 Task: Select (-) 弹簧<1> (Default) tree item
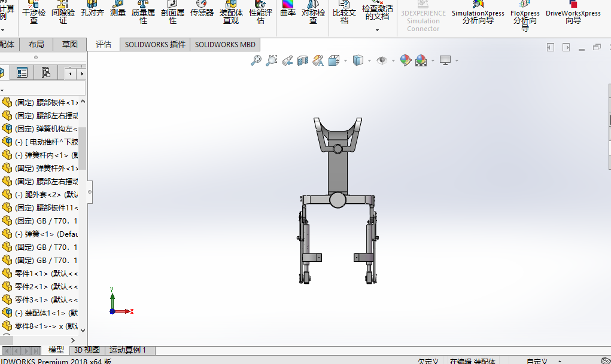point(39,234)
